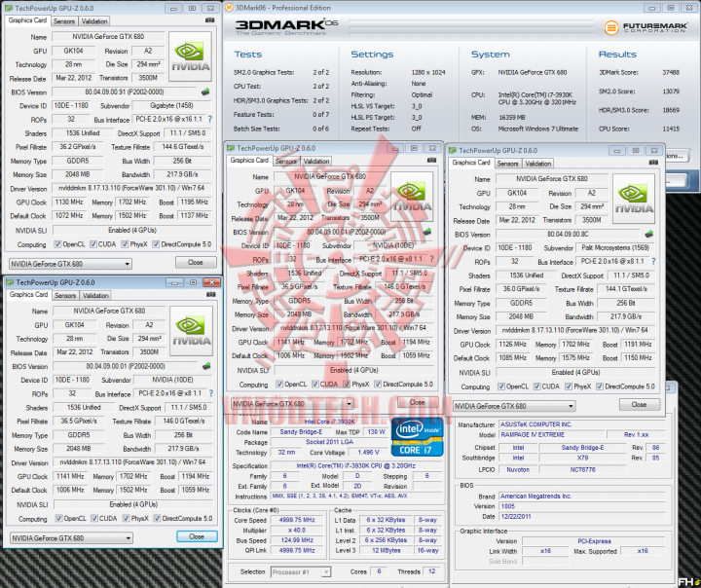Screen dimensions: 701x588
Task: Open GPU selector dropdown in bottom-left GPU-Z window
Action: click(x=71, y=538)
